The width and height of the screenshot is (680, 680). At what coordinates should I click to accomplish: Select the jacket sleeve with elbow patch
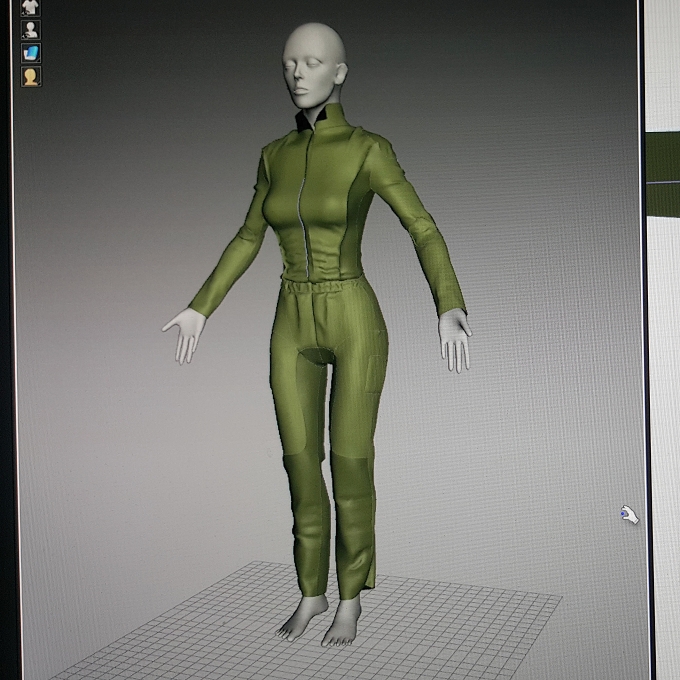[416, 226]
